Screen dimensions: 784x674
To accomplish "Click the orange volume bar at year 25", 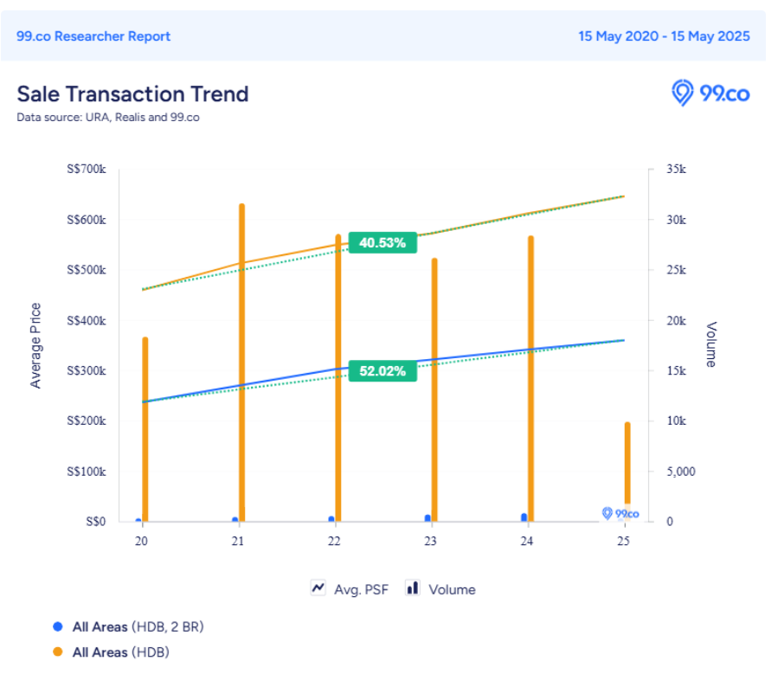I will tap(627, 467).
